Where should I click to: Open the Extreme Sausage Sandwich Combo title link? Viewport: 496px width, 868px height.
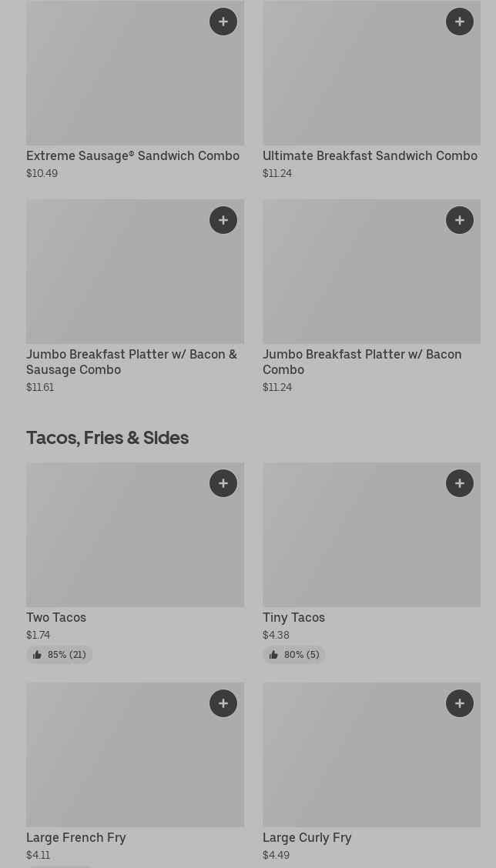point(132,155)
